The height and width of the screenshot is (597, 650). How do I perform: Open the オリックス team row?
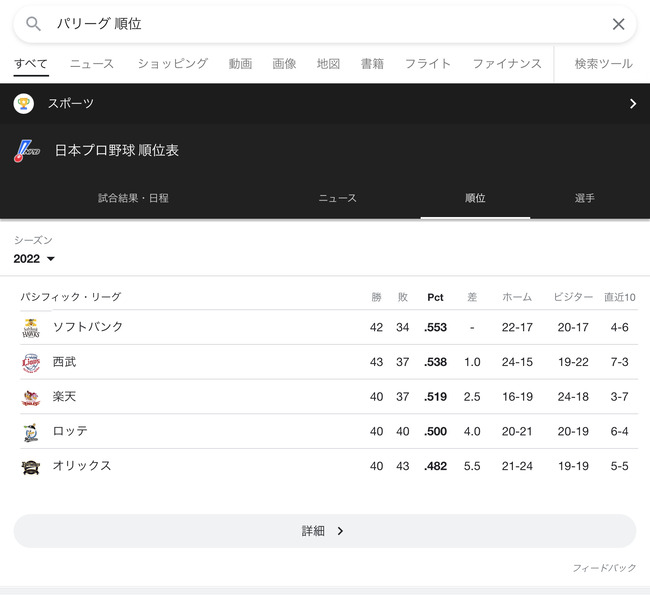(329, 466)
